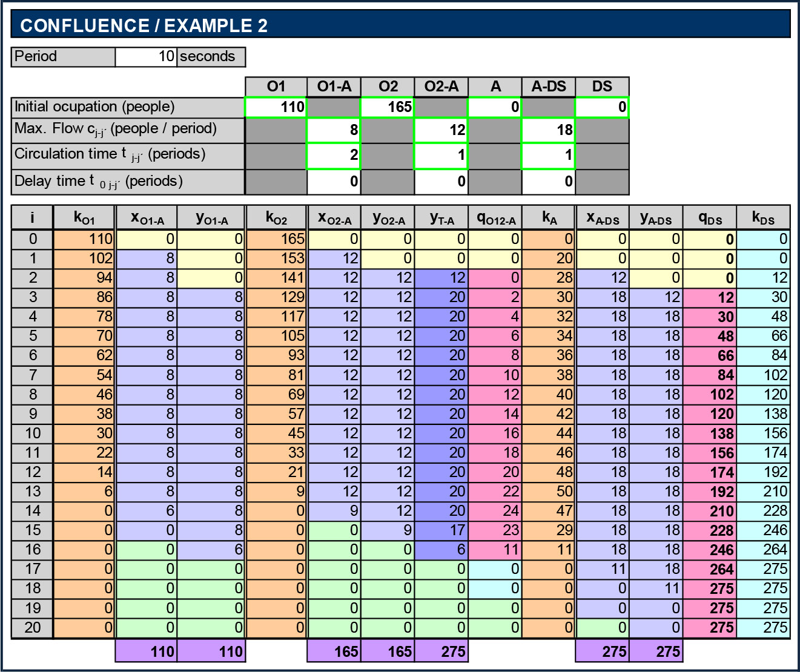Select the yA-DS total cell showing 275
The image size is (800, 672).
click(655, 651)
